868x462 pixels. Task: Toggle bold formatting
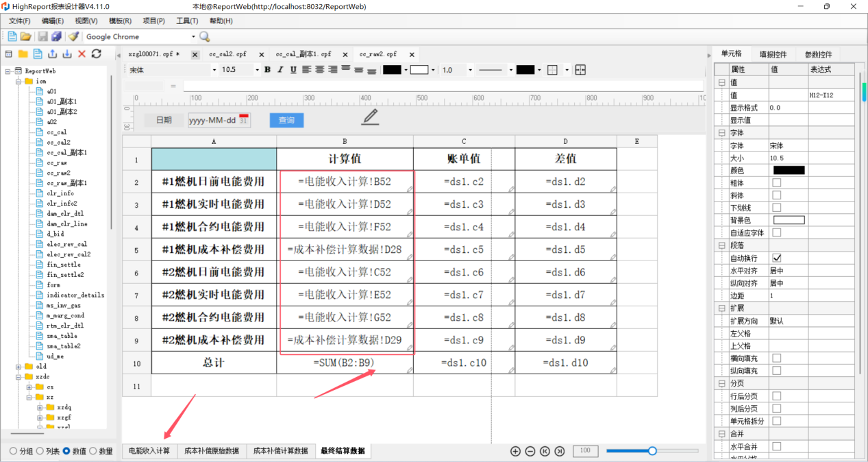coord(267,70)
